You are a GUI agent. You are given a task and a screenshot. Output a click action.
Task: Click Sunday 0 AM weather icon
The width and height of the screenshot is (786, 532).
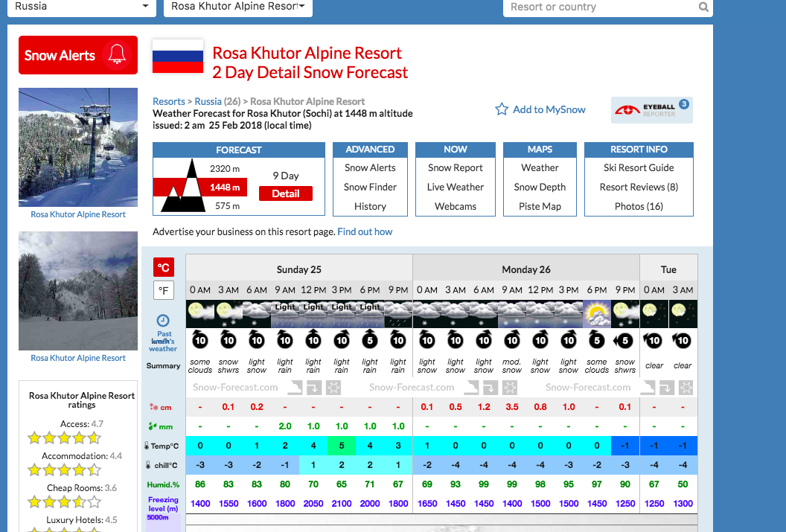[200, 314]
